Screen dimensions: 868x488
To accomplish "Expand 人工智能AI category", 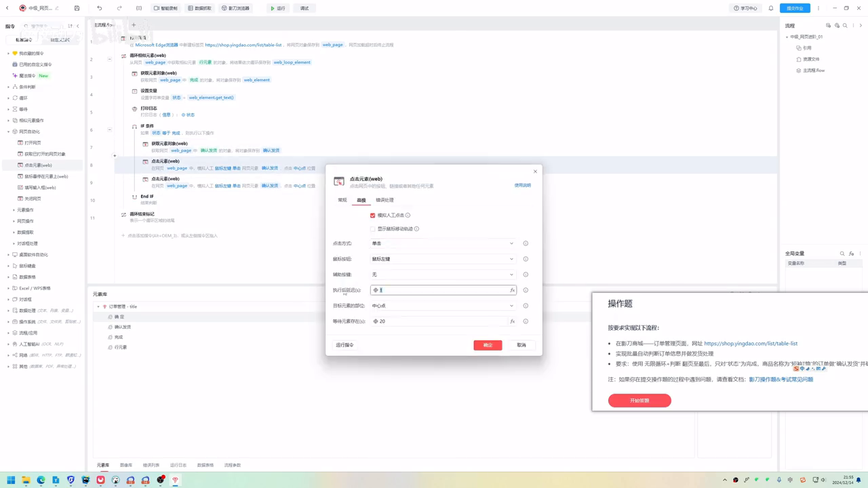I will 8,344.
